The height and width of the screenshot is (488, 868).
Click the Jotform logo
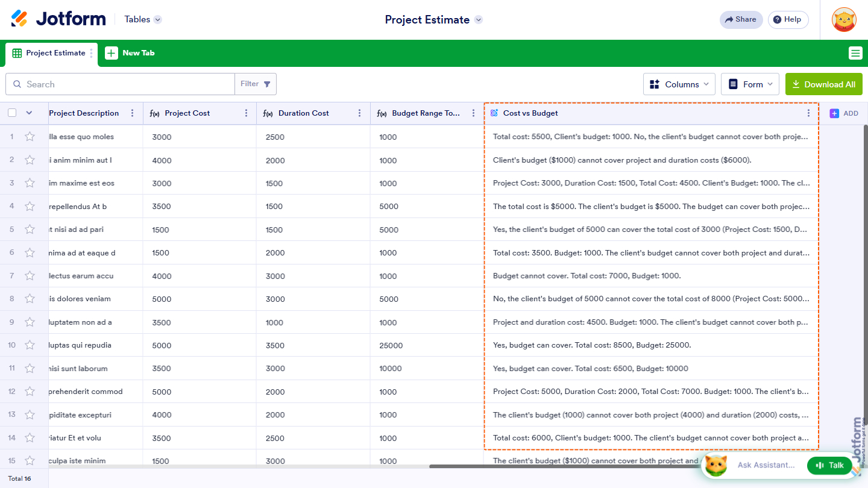point(58,19)
